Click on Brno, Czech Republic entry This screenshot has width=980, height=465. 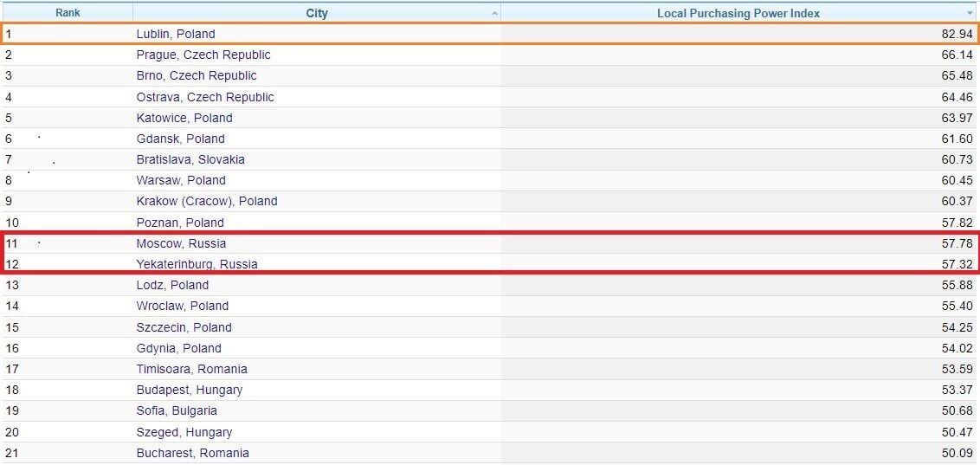[197, 75]
